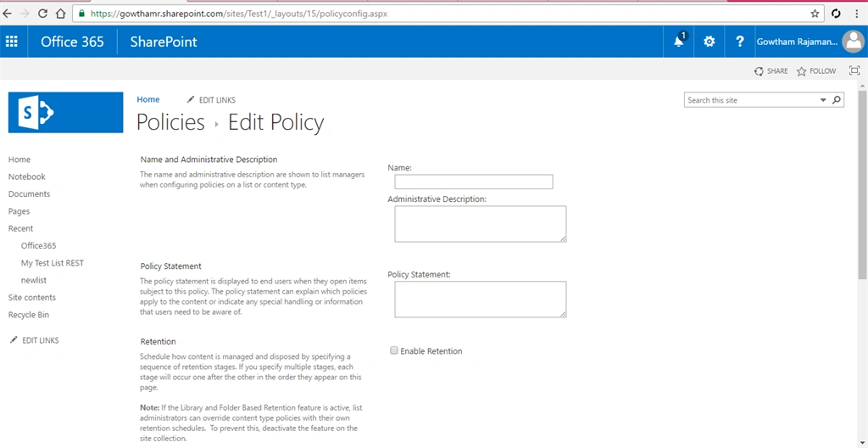Bookmark the page with the star icon
Screen dimensions: 868x448
pos(815,14)
